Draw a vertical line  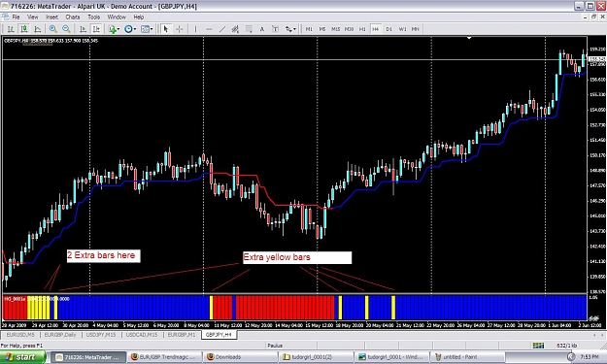tap(195, 29)
